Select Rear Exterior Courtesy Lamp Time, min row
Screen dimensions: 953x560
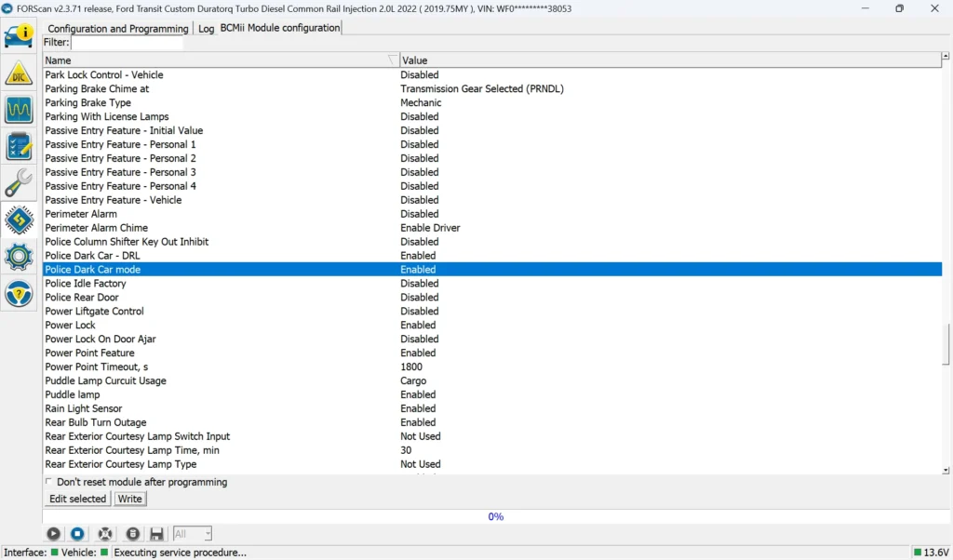pyautogui.click(x=492, y=450)
